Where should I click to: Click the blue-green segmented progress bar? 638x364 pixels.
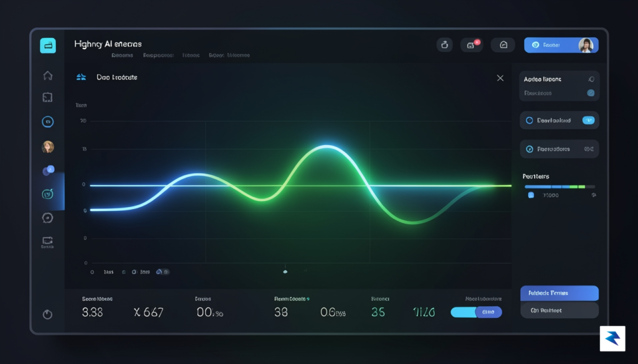point(560,187)
